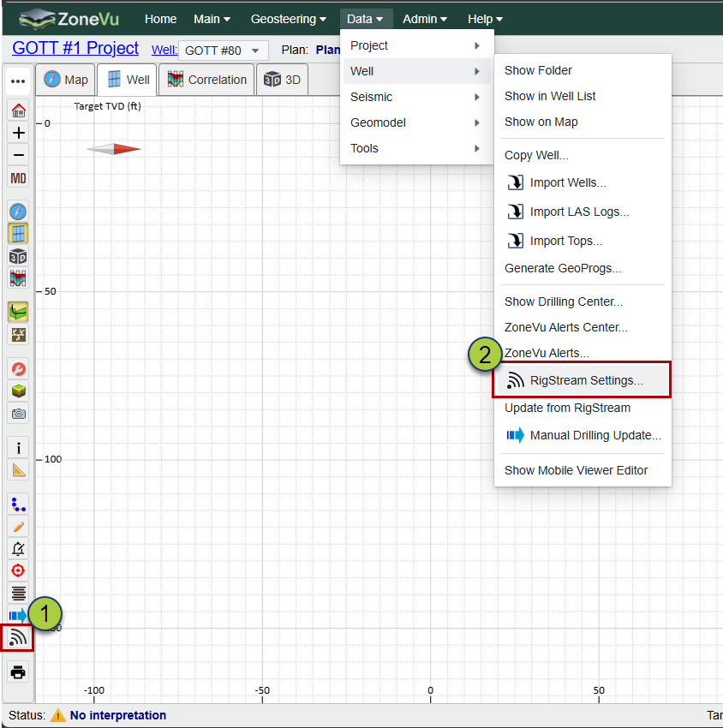Switch to the 3D tab
Viewport: 723px width, 728px height.
pos(282,80)
